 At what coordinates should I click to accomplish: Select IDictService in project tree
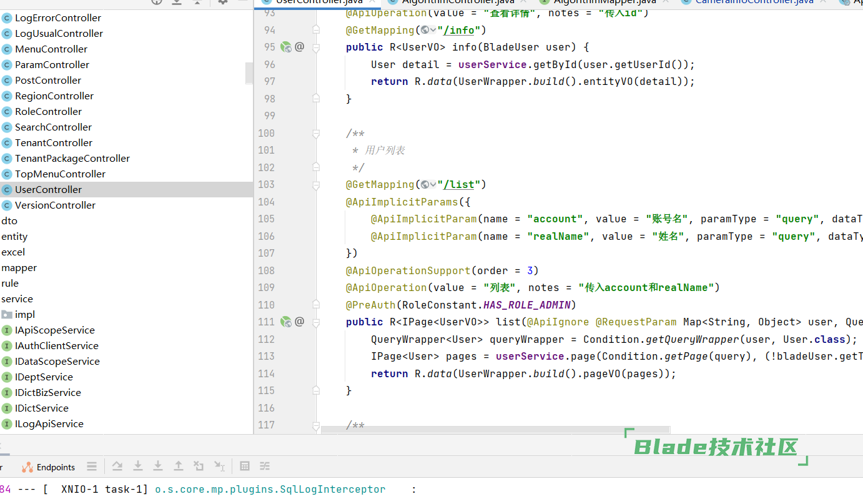coord(42,408)
